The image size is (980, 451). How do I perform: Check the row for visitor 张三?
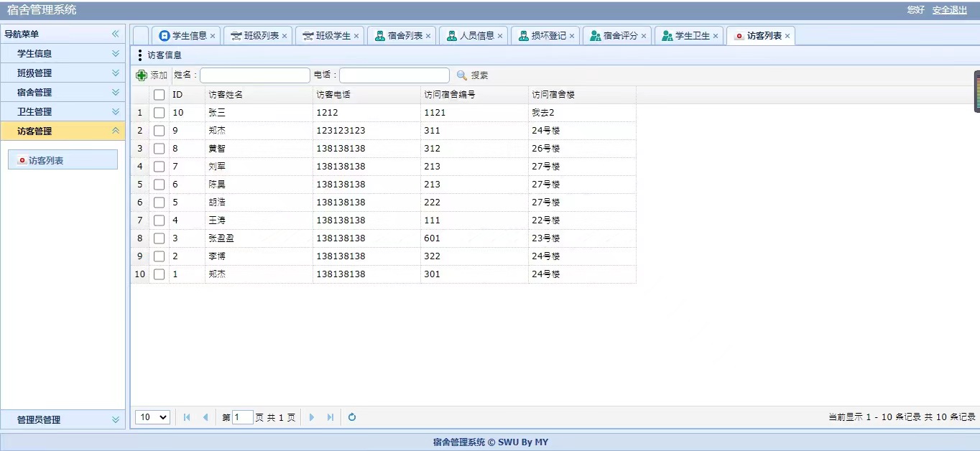[159, 113]
